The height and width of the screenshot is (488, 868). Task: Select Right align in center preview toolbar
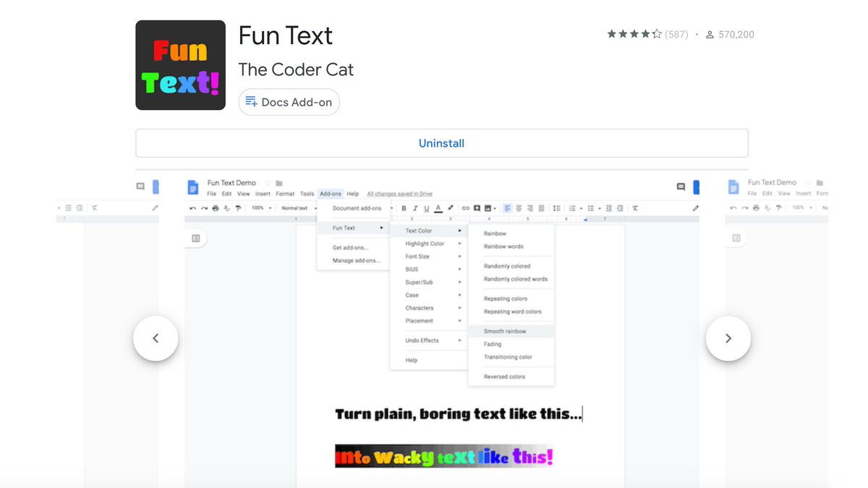click(x=530, y=208)
